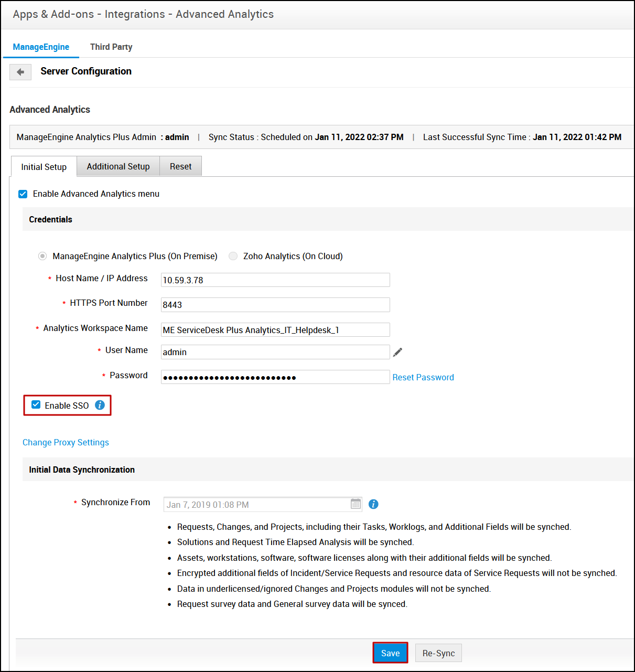The height and width of the screenshot is (672, 635).
Task: Select Zoho Analytics (On Cloud) radio option
Action: coord(233,256)
